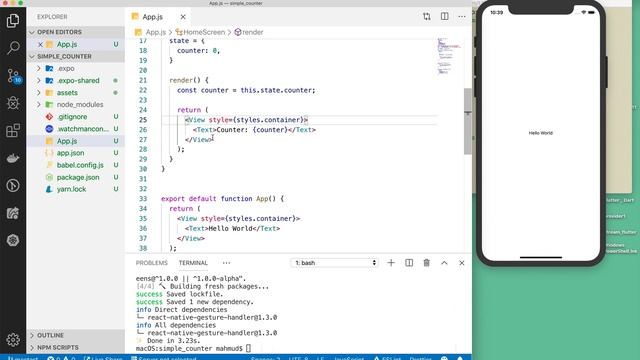Open the Extensions view icon
This screenshot has width=640, height=360.
click(x=13, y=131)
